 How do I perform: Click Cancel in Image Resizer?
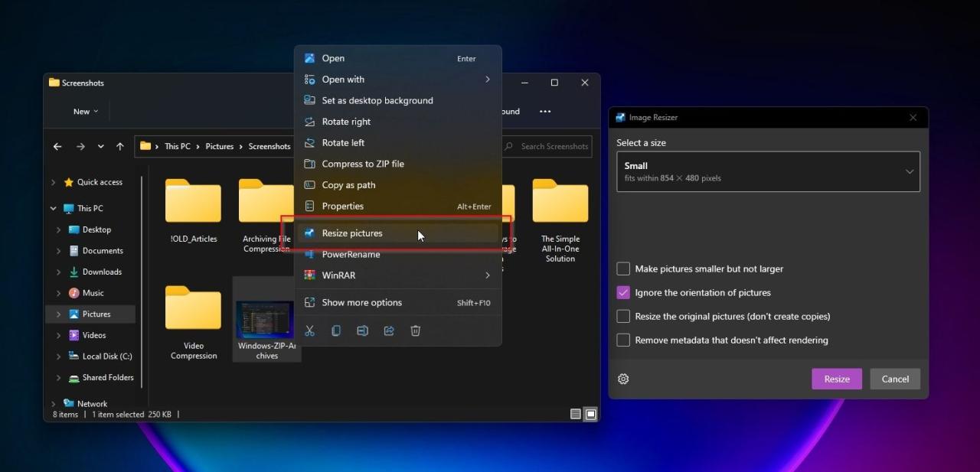895,379
